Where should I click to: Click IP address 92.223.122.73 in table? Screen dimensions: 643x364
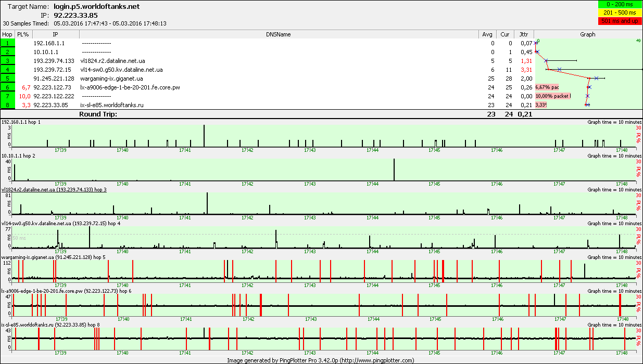[52, 87]
